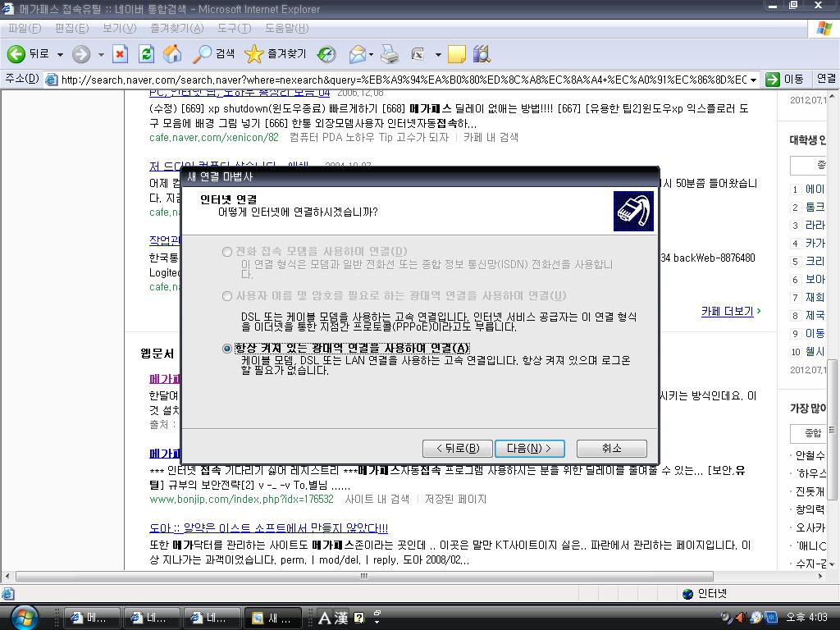The width and height of the screenshot is (840, 630).
Task: Click the < 뒤로(B) wizard button
Action: (457, 449)
